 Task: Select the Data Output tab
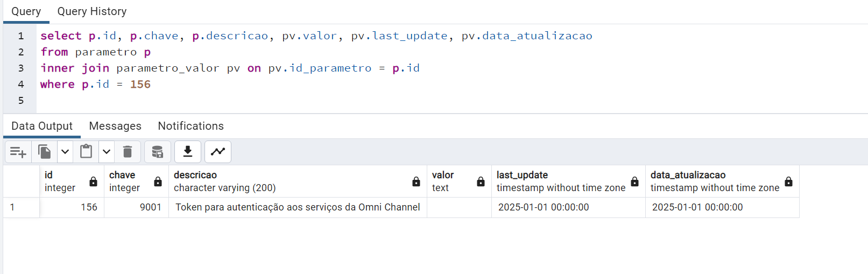coord(42,126)
